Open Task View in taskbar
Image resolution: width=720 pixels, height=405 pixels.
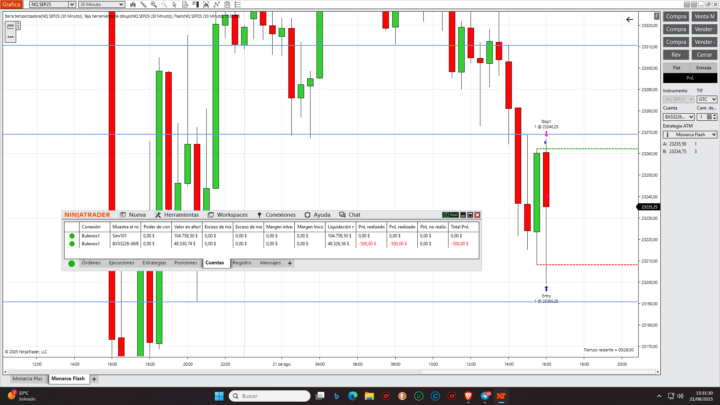[x=320, y=396]
